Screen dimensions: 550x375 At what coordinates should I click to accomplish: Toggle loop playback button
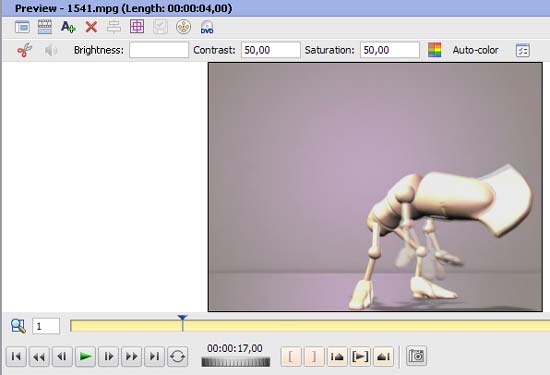click(177, 356)
